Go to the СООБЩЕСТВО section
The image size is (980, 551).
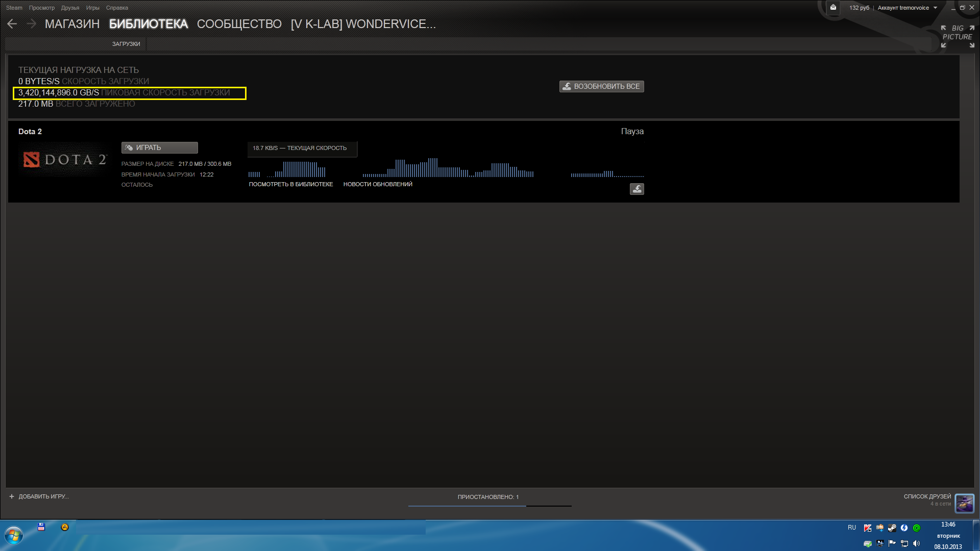(x=239, y=24)
